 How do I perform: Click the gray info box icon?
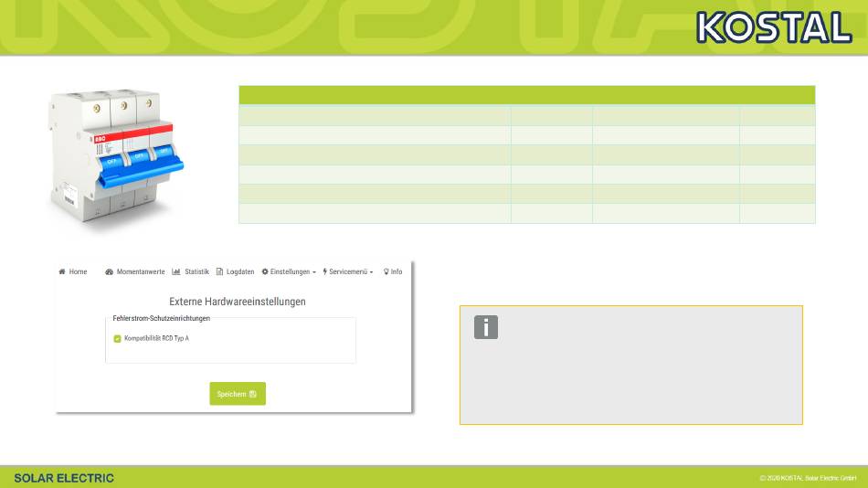click(485, 327)
